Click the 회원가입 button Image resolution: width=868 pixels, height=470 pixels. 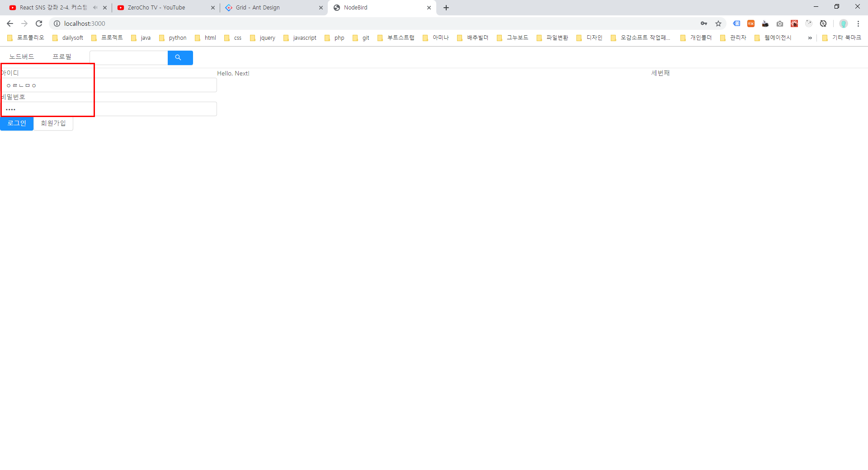(x=53, y=123)
